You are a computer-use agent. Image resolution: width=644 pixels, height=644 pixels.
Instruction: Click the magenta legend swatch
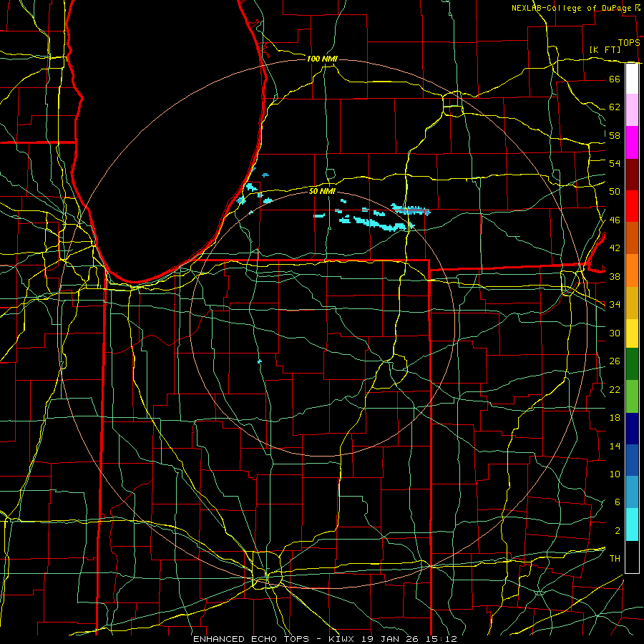[x=632, y=142]
